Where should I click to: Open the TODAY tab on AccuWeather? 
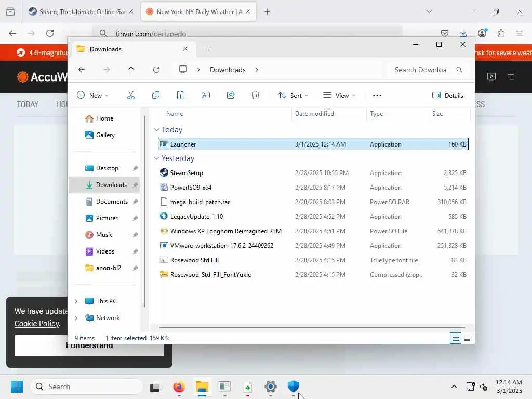point(28,104)
